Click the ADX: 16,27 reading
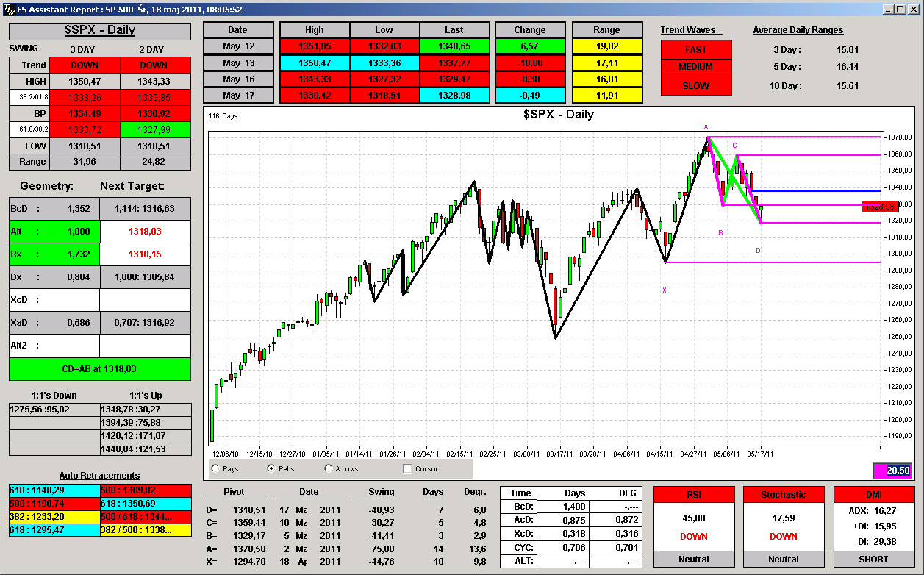Image resolution: width=924 pixels, height=575 pixels. point(874,510)
